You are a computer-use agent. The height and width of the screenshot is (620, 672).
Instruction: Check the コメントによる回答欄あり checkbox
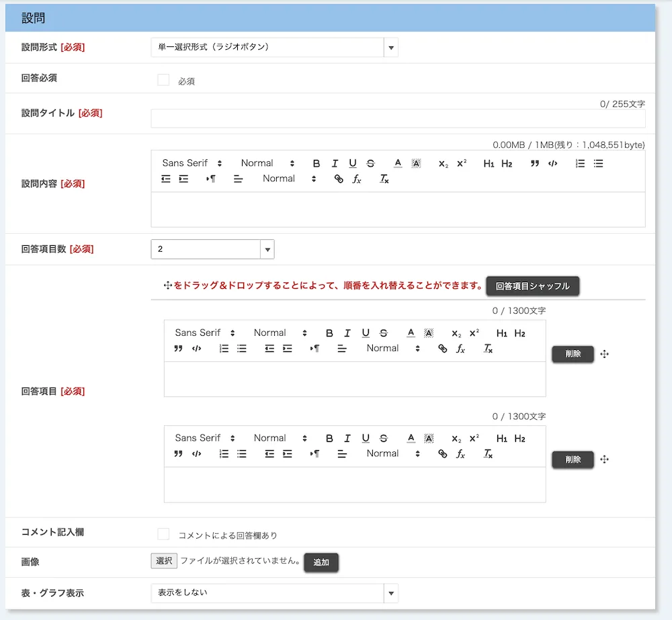163,535
